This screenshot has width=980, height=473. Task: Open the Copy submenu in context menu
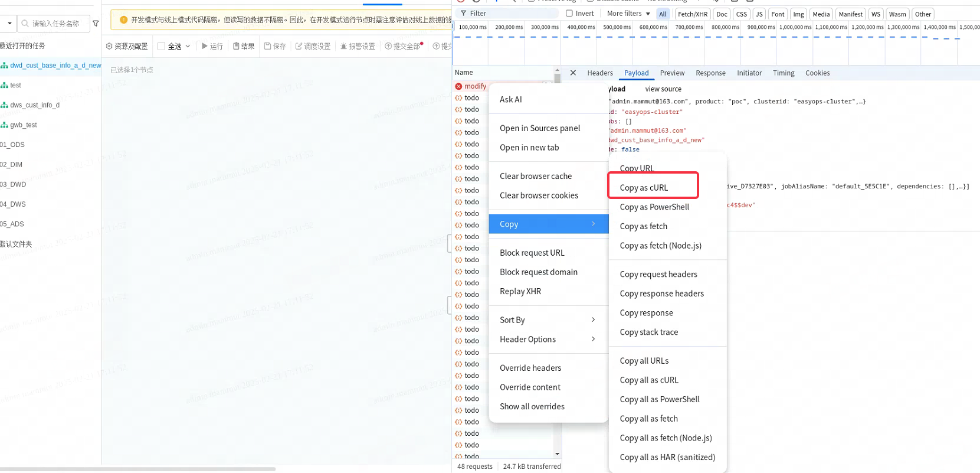pos(548,224)
